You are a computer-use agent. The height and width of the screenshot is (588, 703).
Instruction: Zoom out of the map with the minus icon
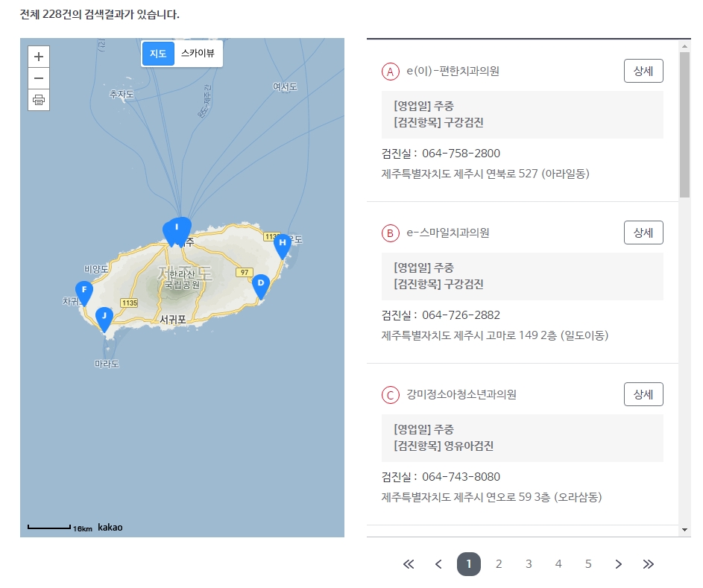coord(38,78)
